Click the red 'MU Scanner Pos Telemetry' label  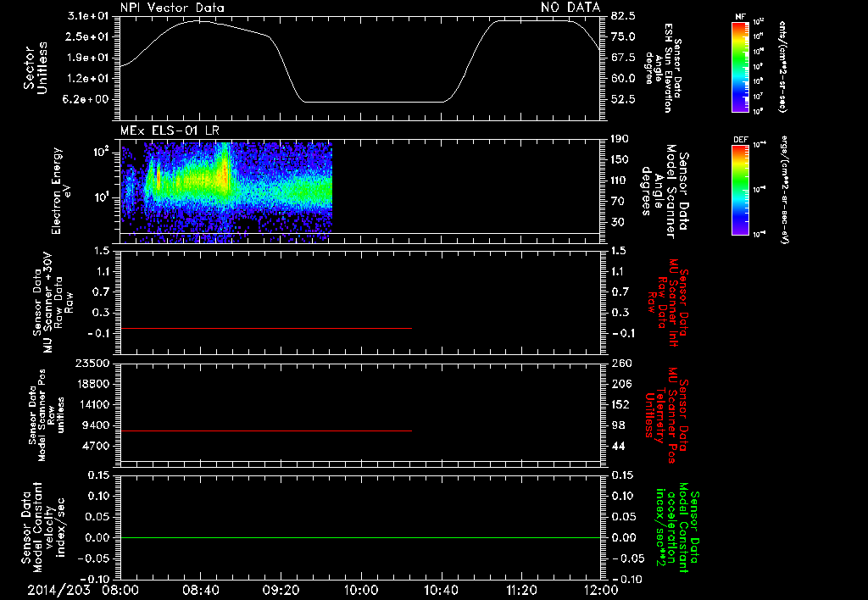pyautogui.click(x=666, y=415)
